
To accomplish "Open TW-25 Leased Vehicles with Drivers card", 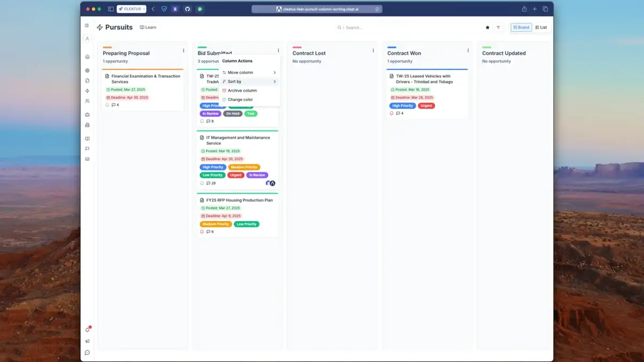I will [427, 94].
